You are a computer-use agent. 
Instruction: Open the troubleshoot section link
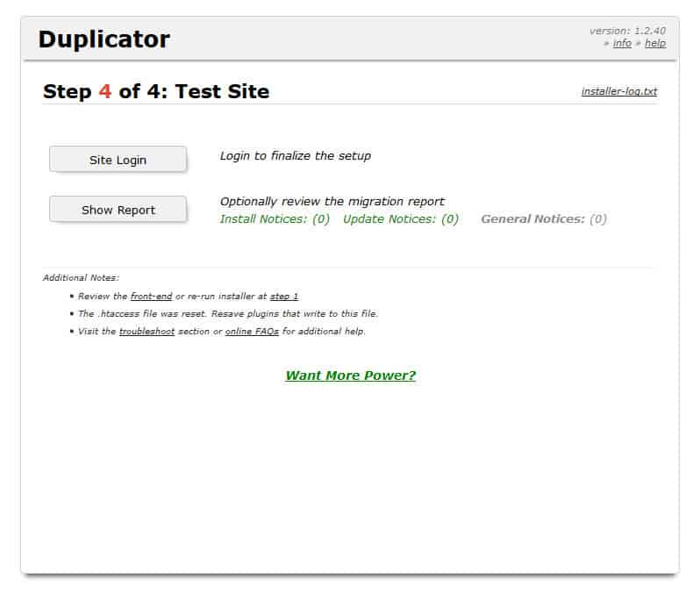pyautogui.click(x=146, y=332)
